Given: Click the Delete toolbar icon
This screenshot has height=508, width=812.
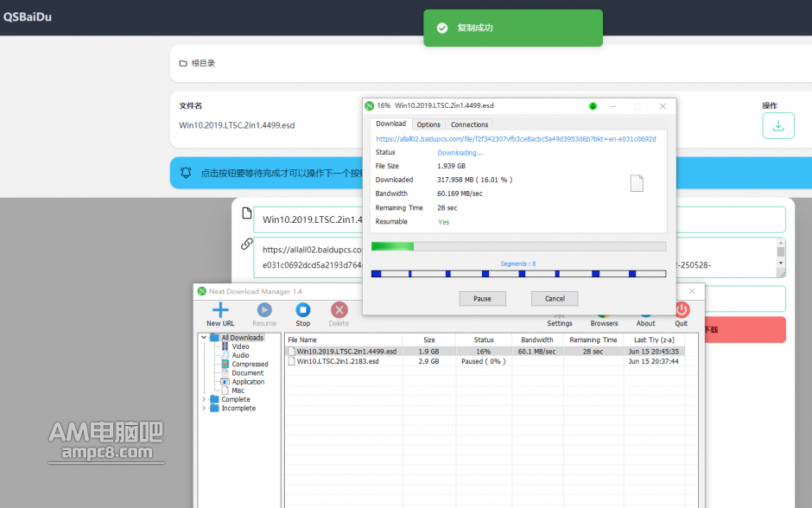Looking at the screenshot, I should (x=339, y=309).
